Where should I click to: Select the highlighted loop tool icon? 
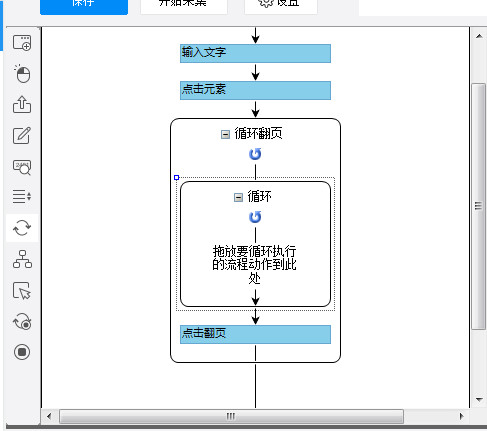(22, 228)
